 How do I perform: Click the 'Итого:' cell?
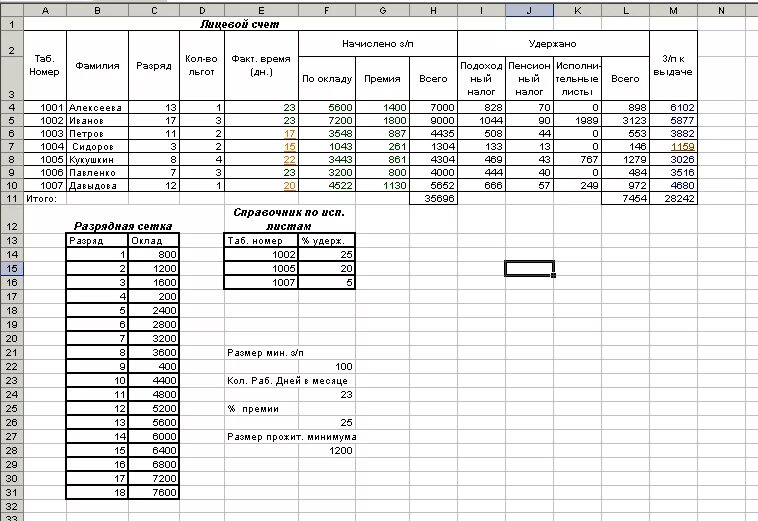pos(45,198)
